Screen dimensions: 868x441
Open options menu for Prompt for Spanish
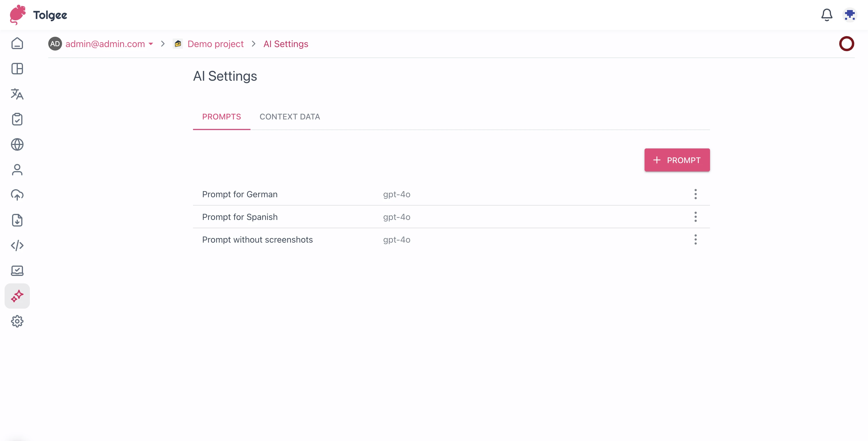click(x=695, y=217)
